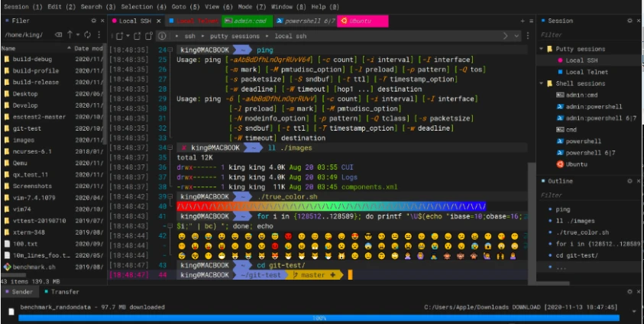The image size is (644, 324).
Task: Switch to the Transfer tab
Action: point(64,291)
